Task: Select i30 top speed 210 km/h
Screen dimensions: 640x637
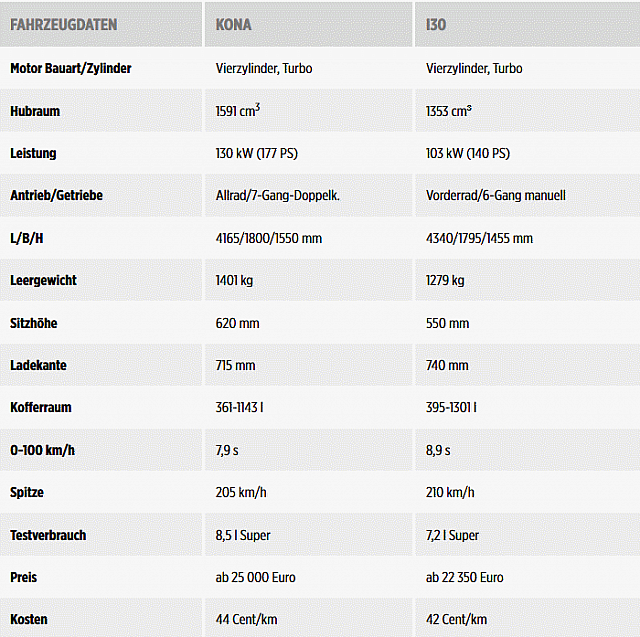Action: tap(450, 493)
